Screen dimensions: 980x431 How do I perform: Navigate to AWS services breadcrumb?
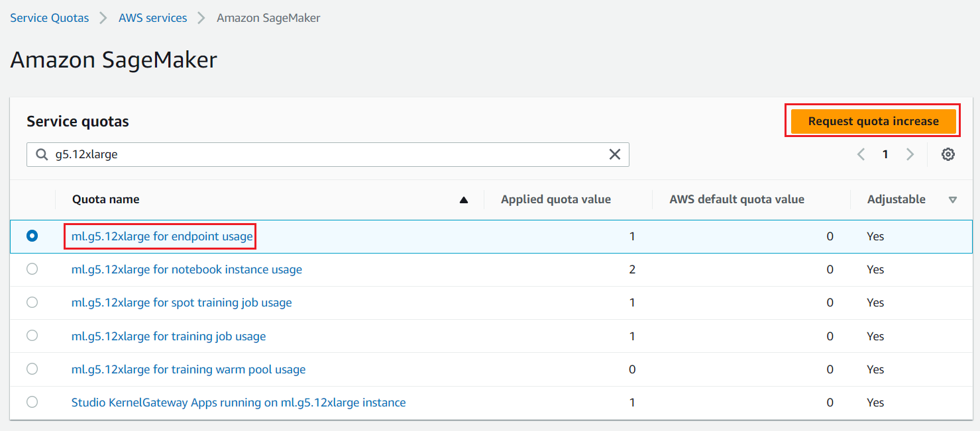[152, 18]
